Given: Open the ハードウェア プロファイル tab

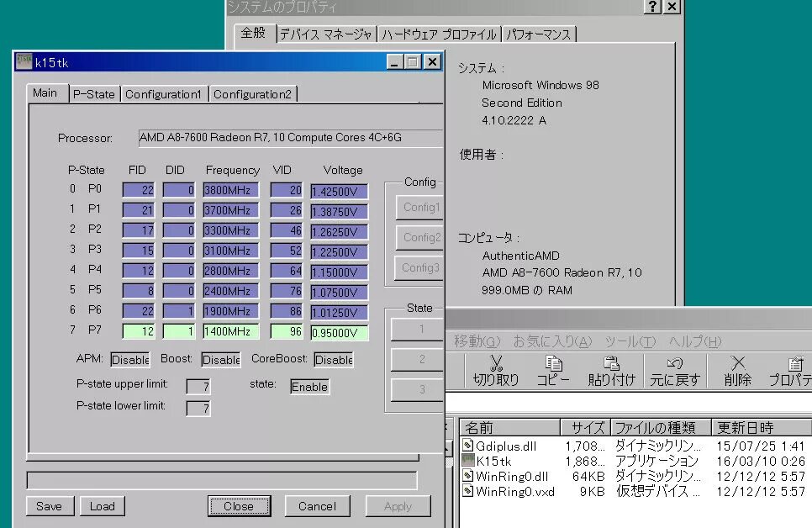Looking at the screenshot, I should [439, 34].
